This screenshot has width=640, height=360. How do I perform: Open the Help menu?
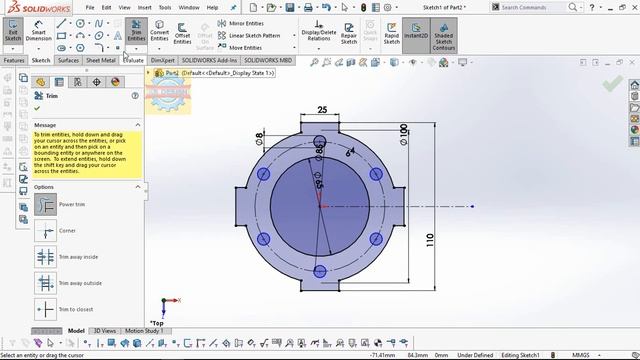pos(212,7)
